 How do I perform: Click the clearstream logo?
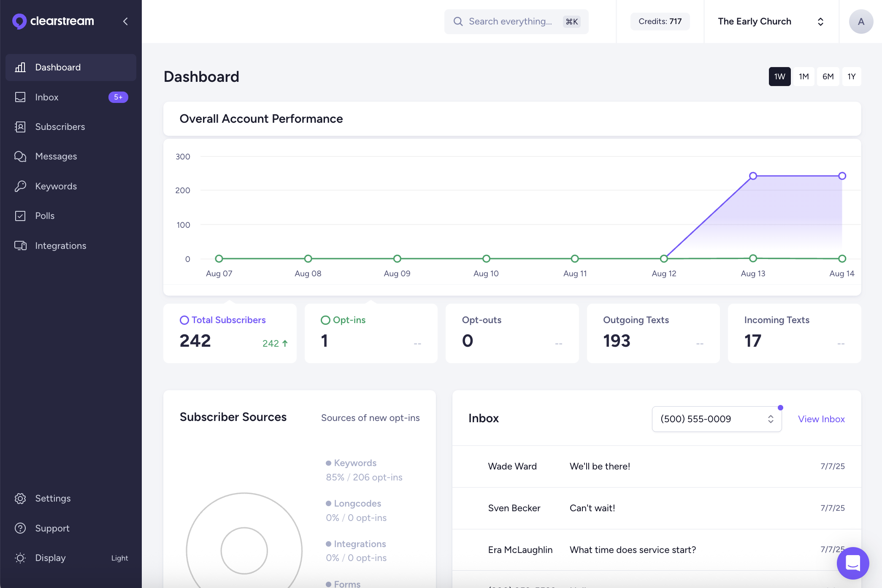pyautogui.click(x=52, y=21)
